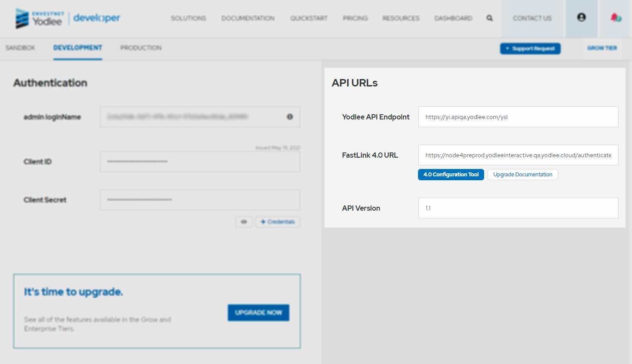Go to the Dashboard
This screenshot has height=364, width=632.
pos(453,18)
